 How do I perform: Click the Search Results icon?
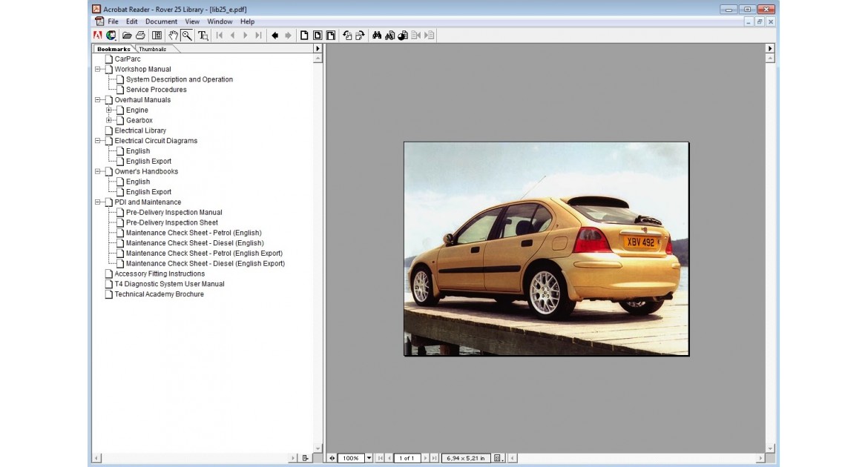403,36
